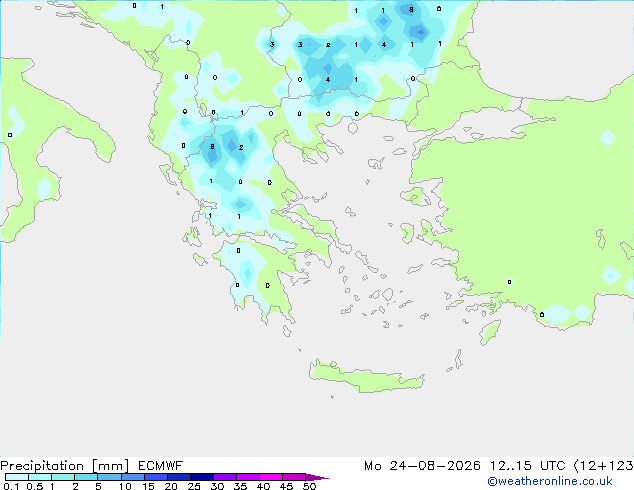Click the 10–15 mm legend color box

pyautogui.click(x=132, y=477)
